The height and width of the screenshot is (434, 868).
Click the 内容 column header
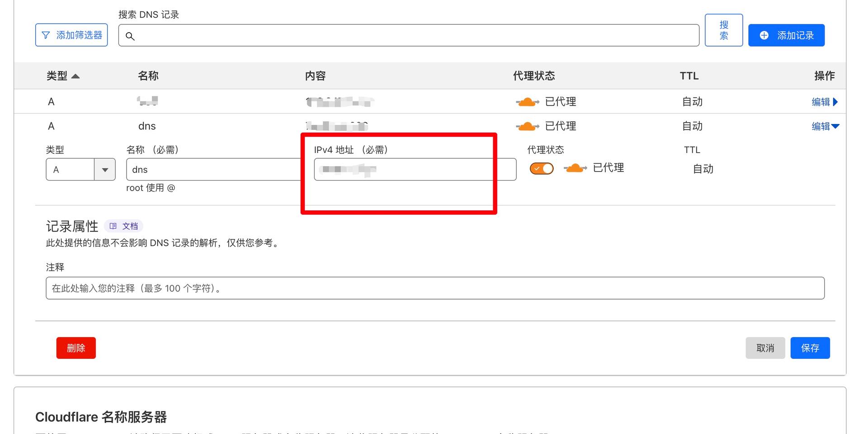tap(315, 76)
